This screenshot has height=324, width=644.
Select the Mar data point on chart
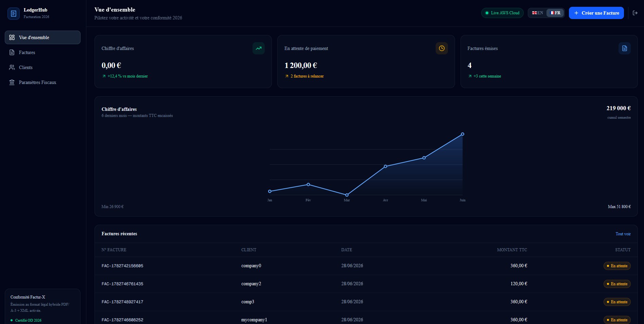[x=347, y=195]
